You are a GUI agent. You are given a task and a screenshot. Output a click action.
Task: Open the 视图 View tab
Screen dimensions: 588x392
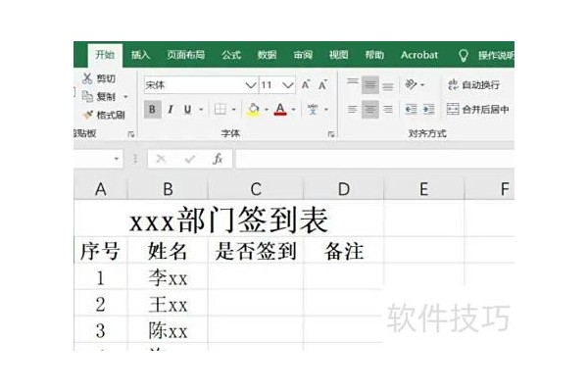[x=339, y=55]
